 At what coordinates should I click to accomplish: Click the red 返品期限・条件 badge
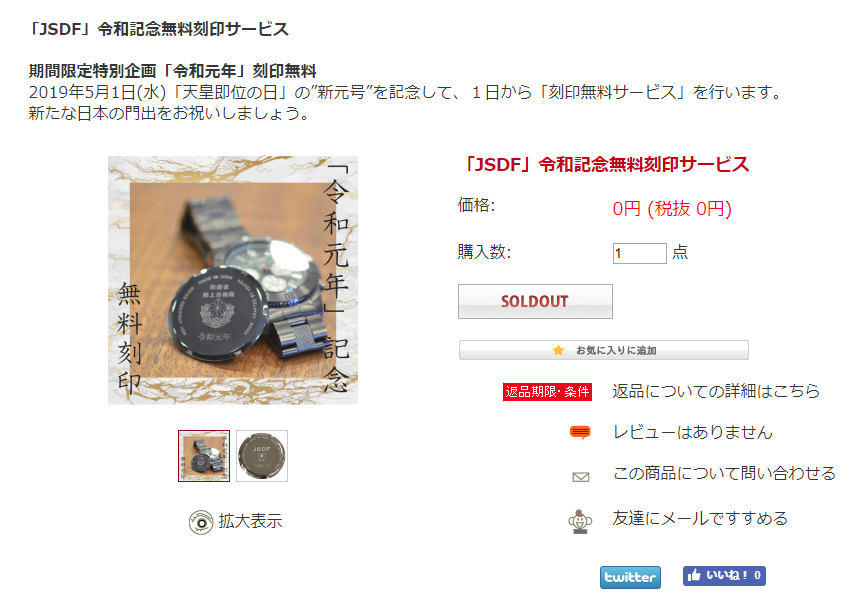tap(547, 392)
